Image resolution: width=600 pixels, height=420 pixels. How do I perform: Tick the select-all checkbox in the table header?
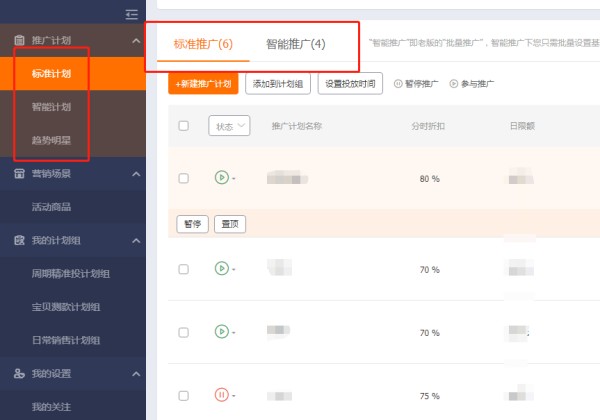184,125
